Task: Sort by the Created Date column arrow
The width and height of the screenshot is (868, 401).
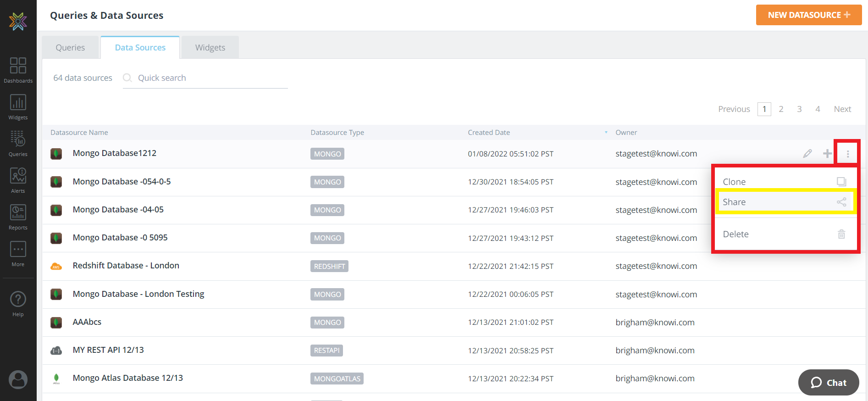Action: 606,133
